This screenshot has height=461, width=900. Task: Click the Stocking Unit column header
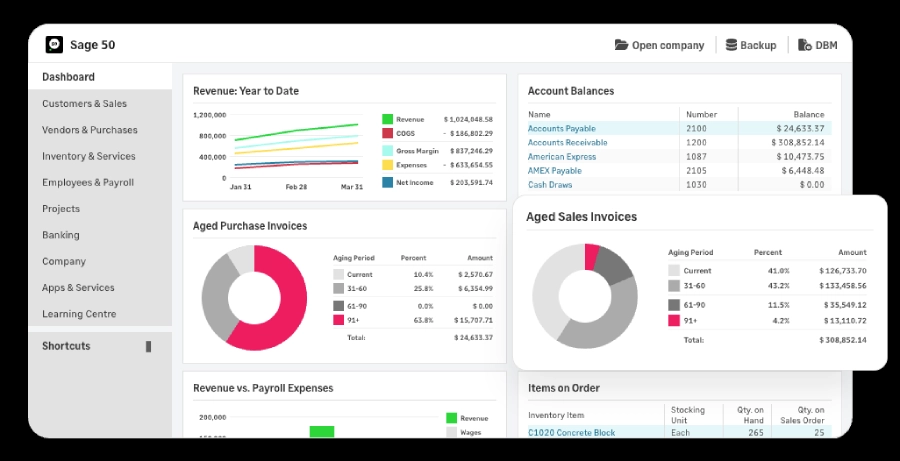(688, 414)
